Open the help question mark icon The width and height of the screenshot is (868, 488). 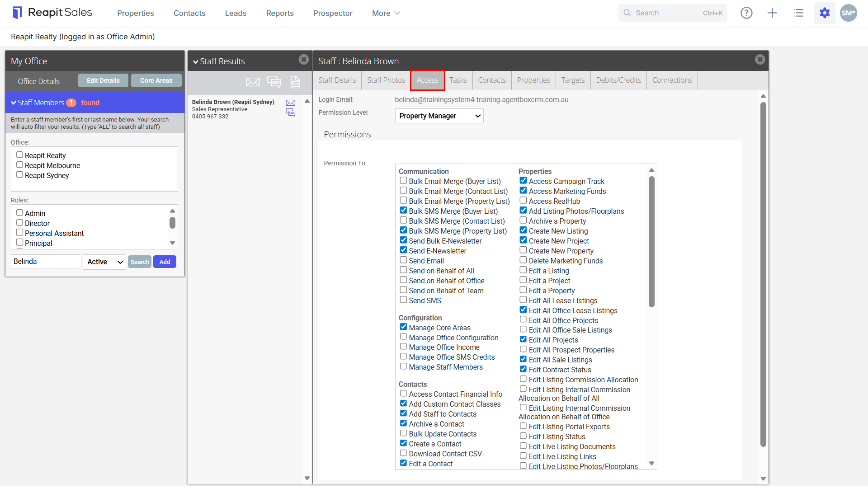[746, 13]
